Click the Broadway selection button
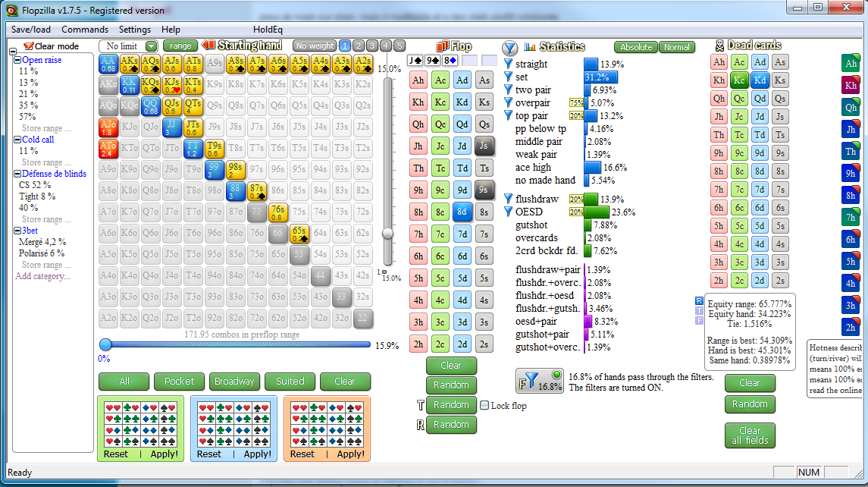Viewport: 868px width, 487px height. (x=234, y=381)
